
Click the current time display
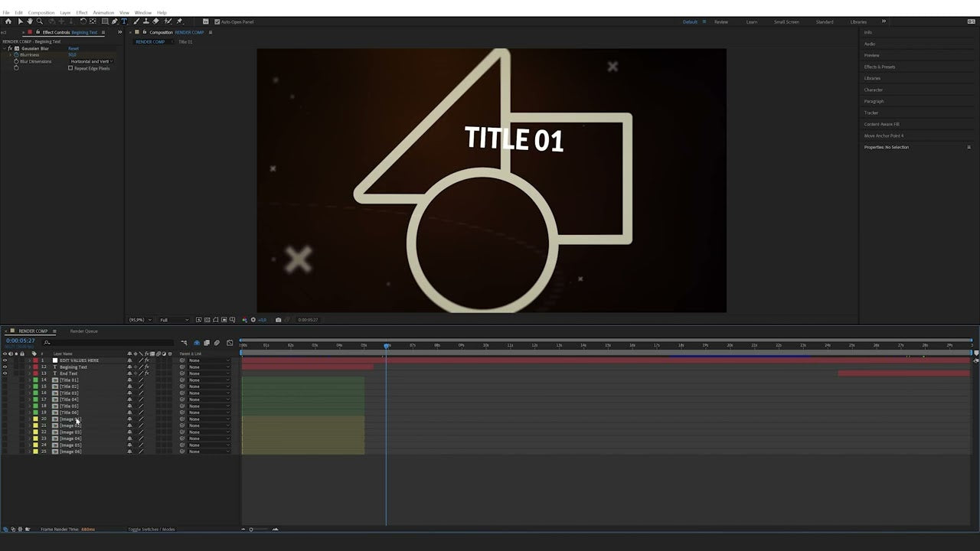point(20,340)
